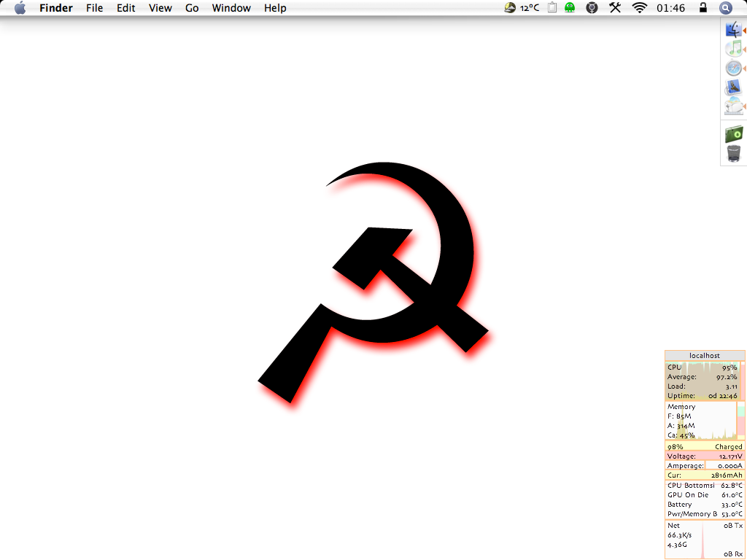Click the CPU Bottomsi 62.8°C sensor row

click(x=705, y=486)
